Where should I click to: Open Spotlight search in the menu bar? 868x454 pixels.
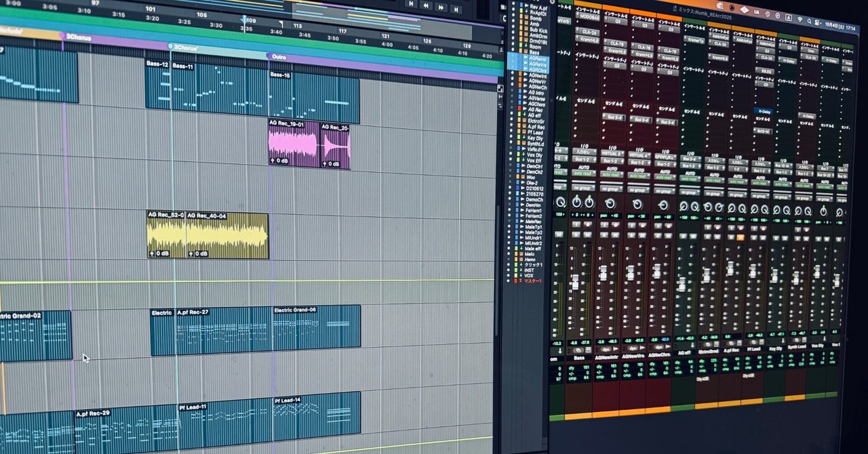click(809, 21)
